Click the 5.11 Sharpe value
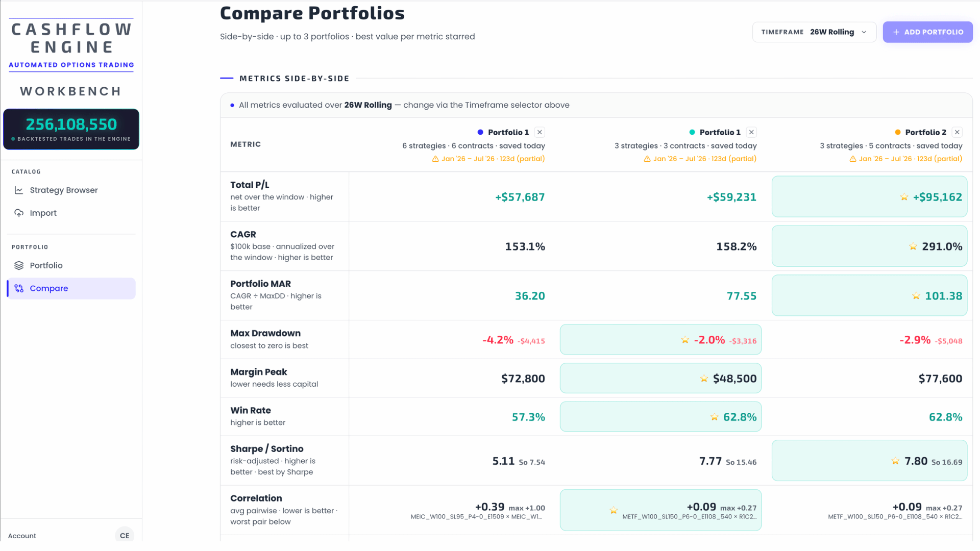Viewport: 980px width, 551px height. [503, 461]
